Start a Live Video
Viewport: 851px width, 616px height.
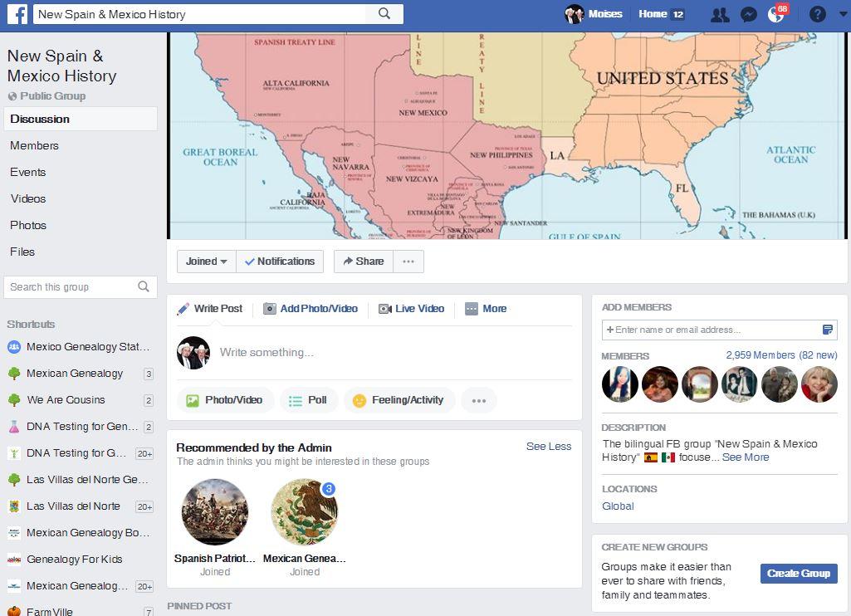(412, 309)
